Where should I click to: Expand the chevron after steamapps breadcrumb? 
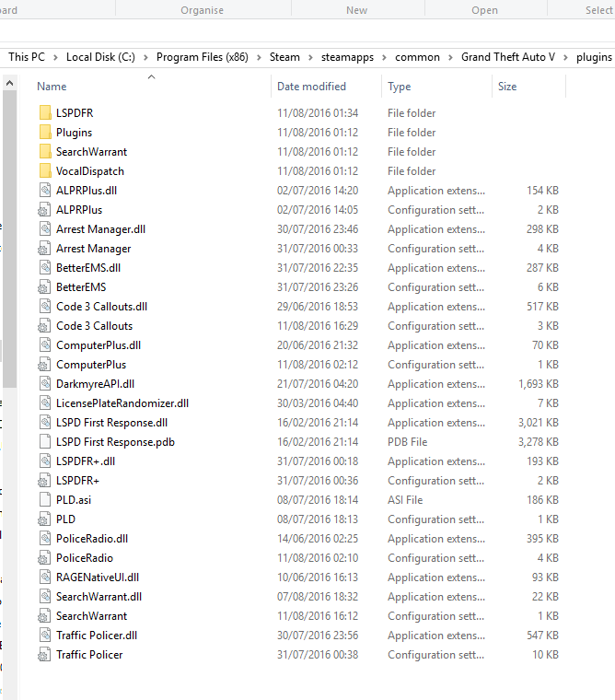point(384,58)
